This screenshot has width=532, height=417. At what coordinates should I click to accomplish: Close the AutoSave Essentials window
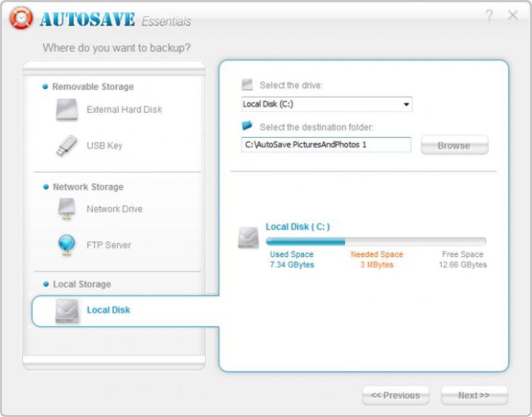[513, 15]
